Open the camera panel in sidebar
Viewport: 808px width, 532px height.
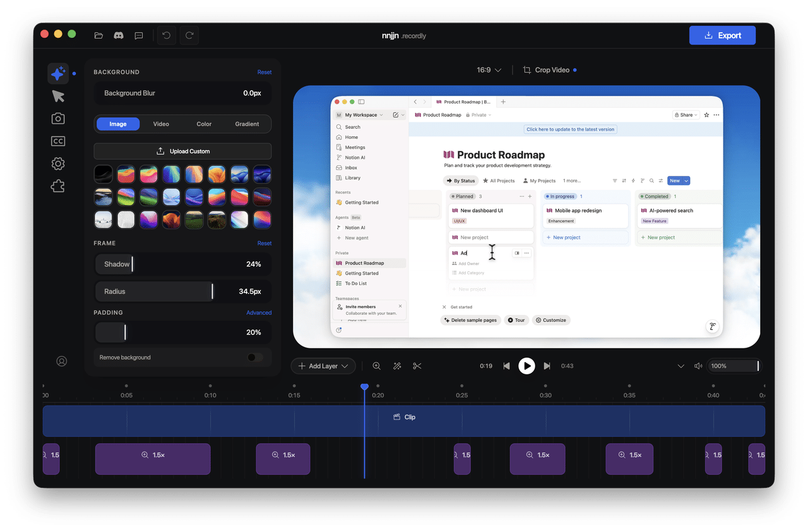[58, 119]
